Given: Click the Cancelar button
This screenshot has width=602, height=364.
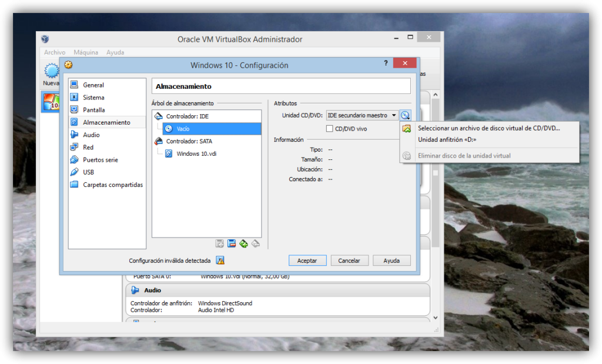Looking at the screenshot, I should [349, 261].
